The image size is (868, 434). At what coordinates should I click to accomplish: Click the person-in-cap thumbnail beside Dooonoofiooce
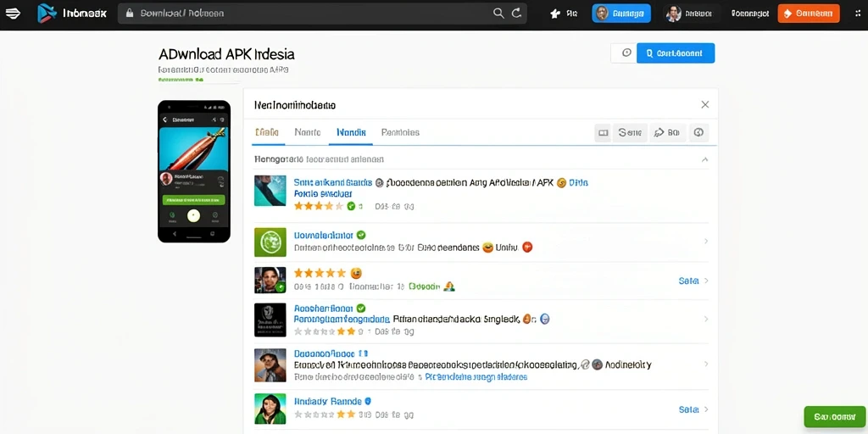270,364
